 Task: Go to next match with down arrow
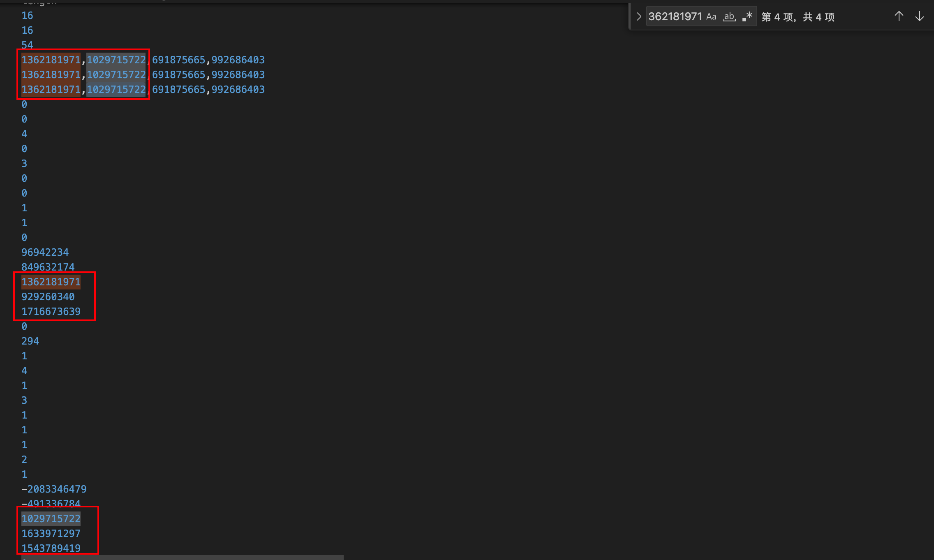tap(919, 16)
